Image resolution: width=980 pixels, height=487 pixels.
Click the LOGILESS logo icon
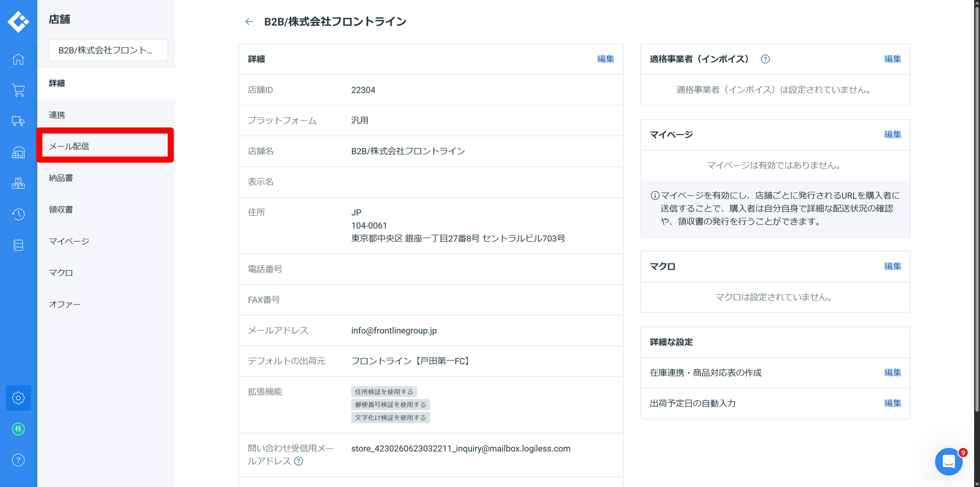18,22
